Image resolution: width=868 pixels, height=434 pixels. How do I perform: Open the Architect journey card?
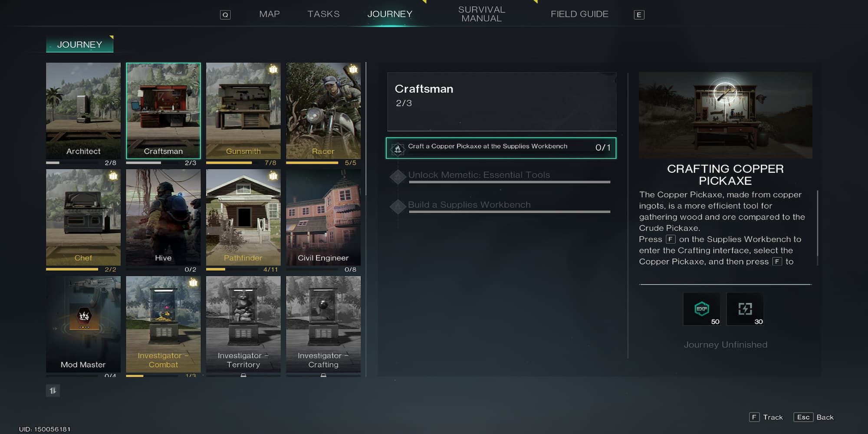83,111
